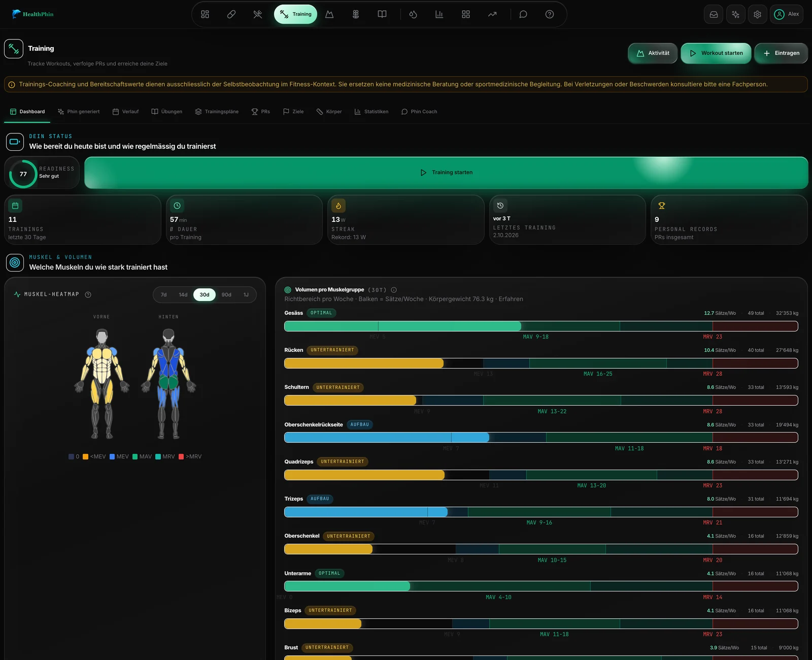Open the flower icon in top navigation
Screen dimensions: 812x660
[356, 14]
